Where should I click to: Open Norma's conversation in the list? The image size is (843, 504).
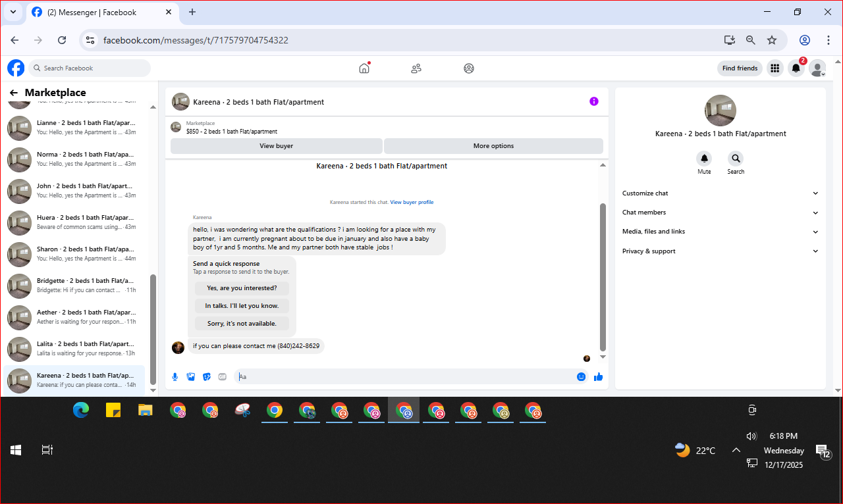pos(74,159)
